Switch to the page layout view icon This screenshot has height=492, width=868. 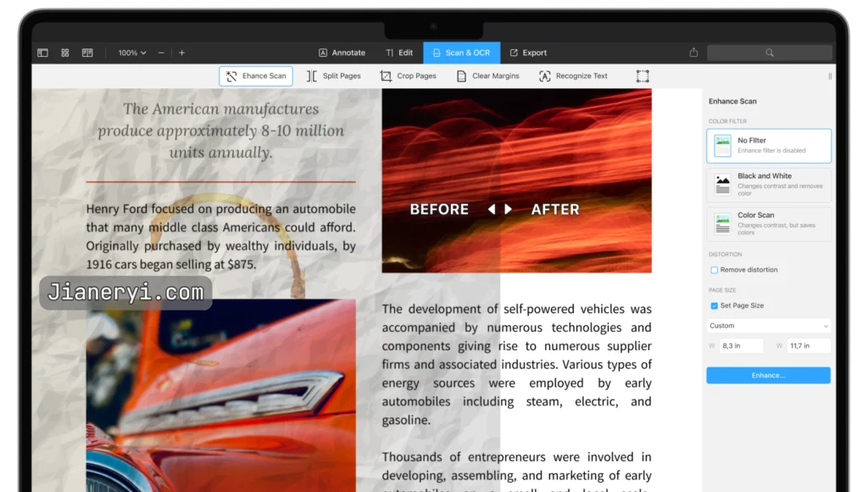[87, 53]
